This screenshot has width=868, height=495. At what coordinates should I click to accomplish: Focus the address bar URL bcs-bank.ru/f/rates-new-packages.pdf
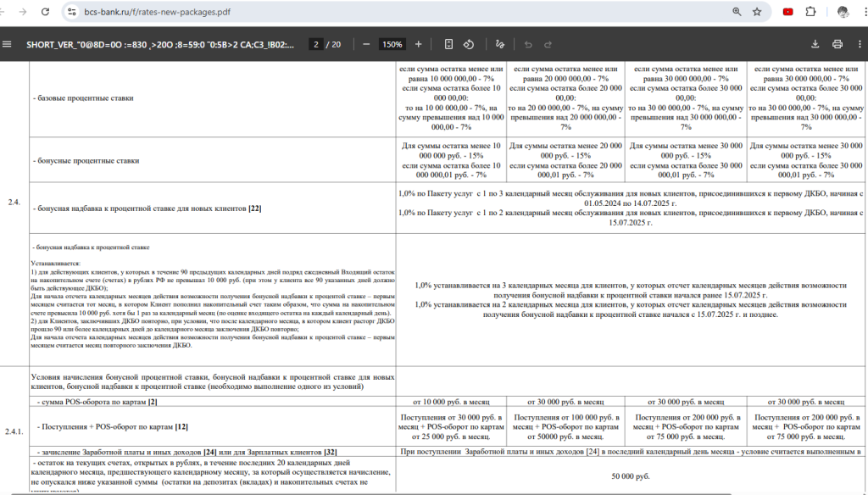[x=157, y=12]
